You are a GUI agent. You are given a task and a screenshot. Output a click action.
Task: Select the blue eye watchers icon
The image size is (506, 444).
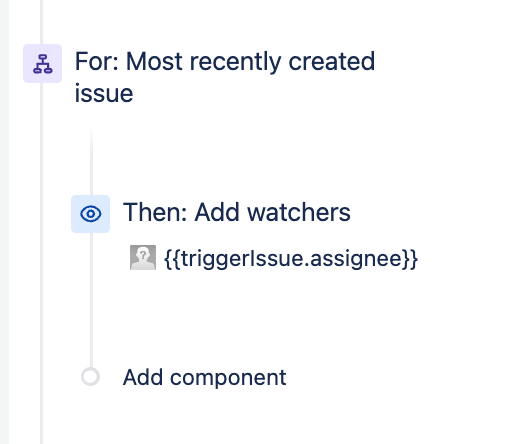tap(90, 214)
